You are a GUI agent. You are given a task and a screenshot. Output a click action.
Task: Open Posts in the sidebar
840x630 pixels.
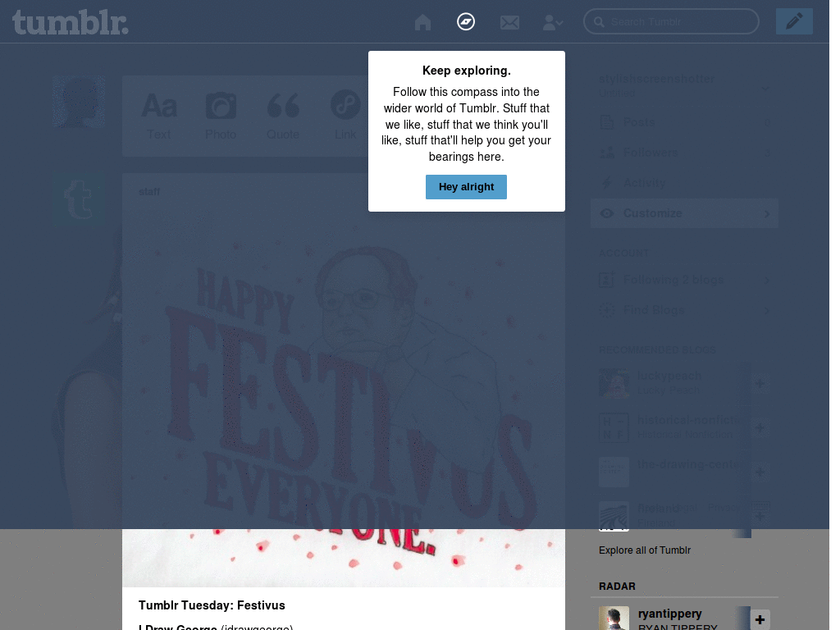[x=684, y=123]
